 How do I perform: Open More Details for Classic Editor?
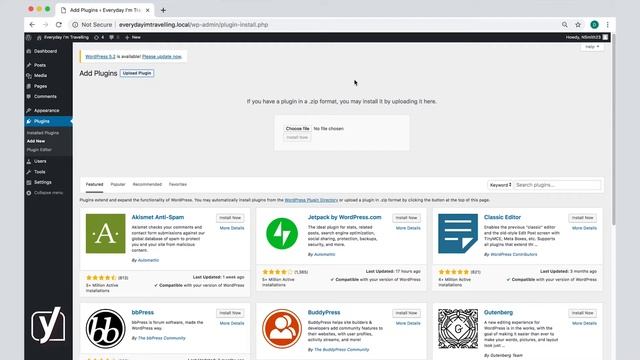584,228
